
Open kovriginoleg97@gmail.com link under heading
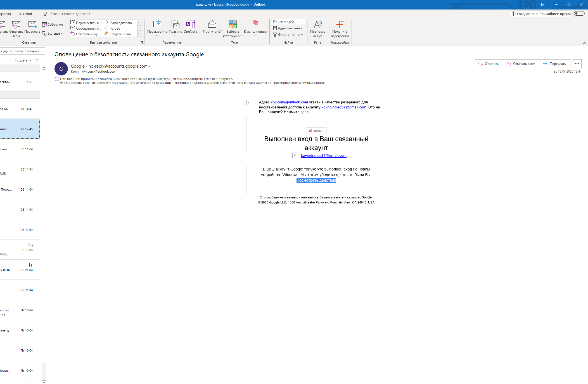[x=324, y=156]
